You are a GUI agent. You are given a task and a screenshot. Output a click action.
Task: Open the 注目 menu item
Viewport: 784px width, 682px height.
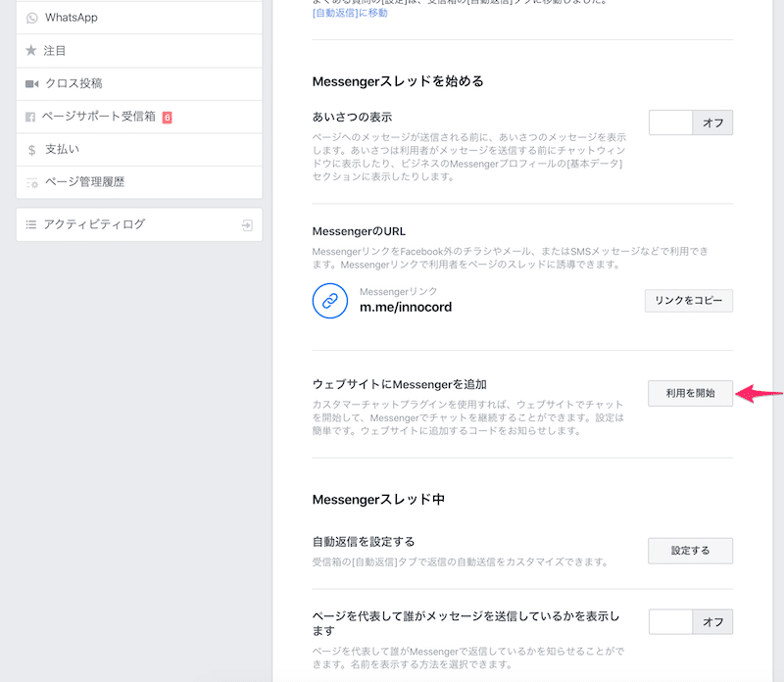pos(139,51)
